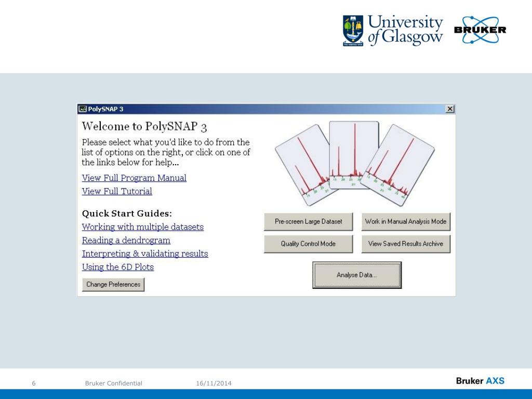
Task: Click the Change Preferences button
Action: [113, 284]
